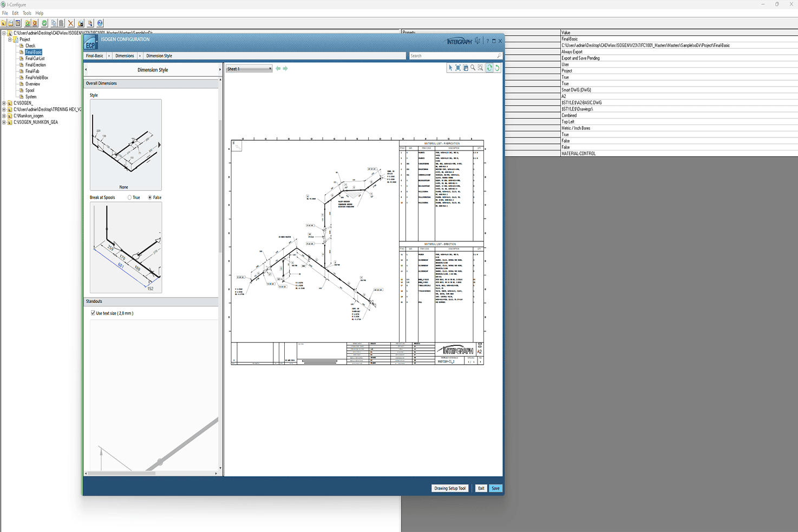Toggle Use text size checkbox

tap(93, 313)
